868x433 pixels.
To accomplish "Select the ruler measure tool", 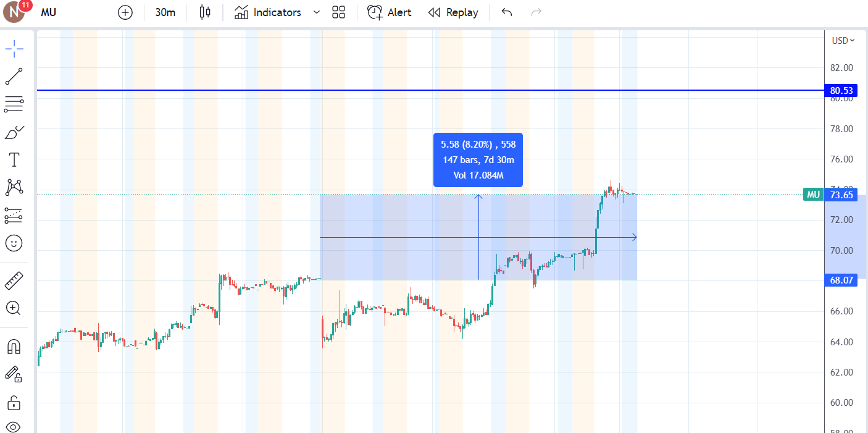I will click(14, 281).
